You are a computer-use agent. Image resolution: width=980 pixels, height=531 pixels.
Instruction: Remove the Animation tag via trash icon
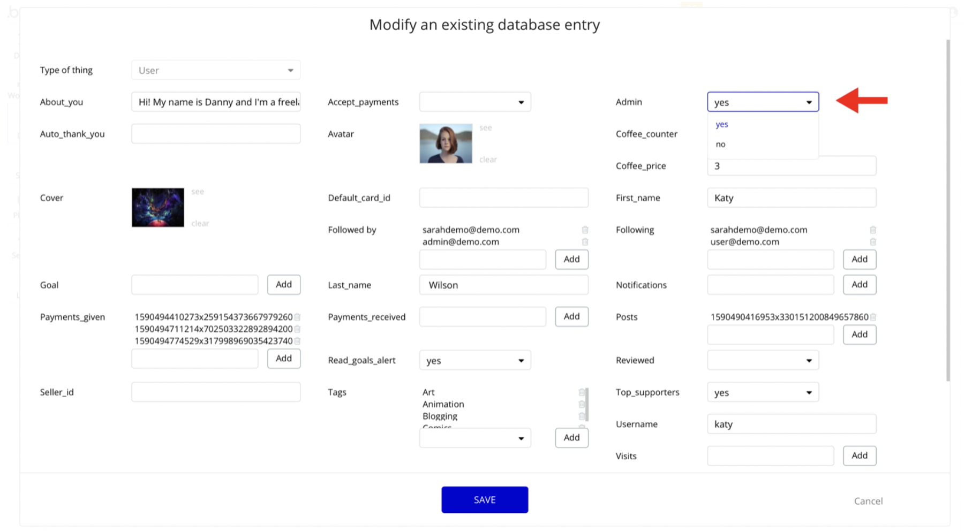[582, 404]
